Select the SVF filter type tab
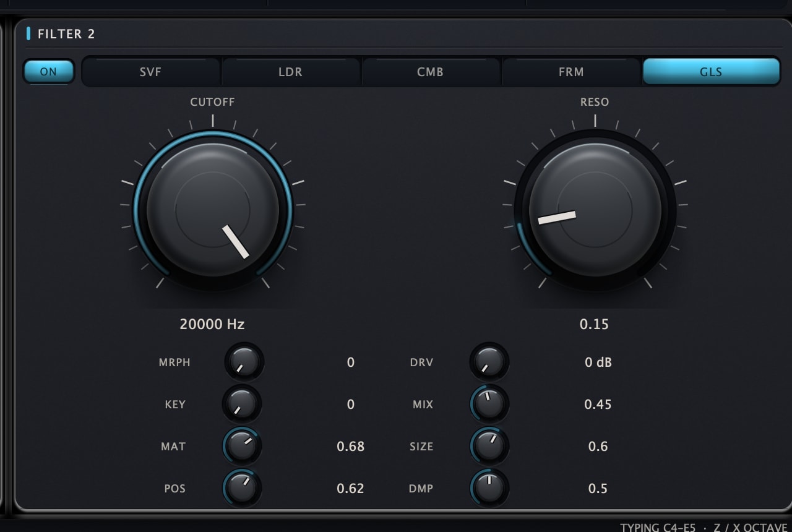 tap(150, 72)
